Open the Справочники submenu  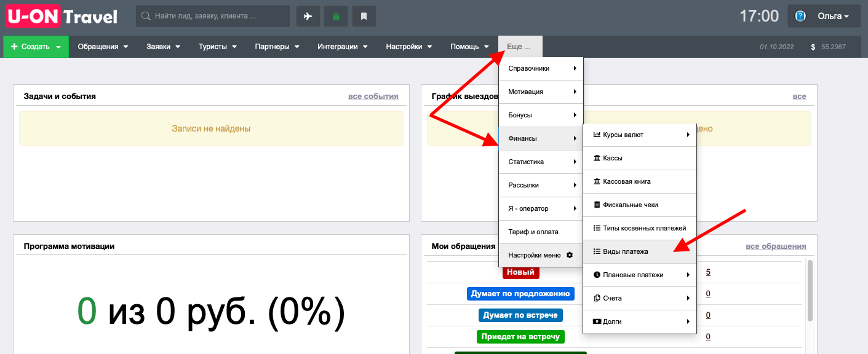tap(541, 68)
